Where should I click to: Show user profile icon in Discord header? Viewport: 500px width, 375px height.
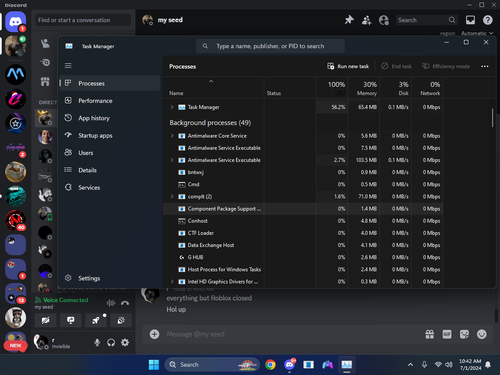point(384,20)
